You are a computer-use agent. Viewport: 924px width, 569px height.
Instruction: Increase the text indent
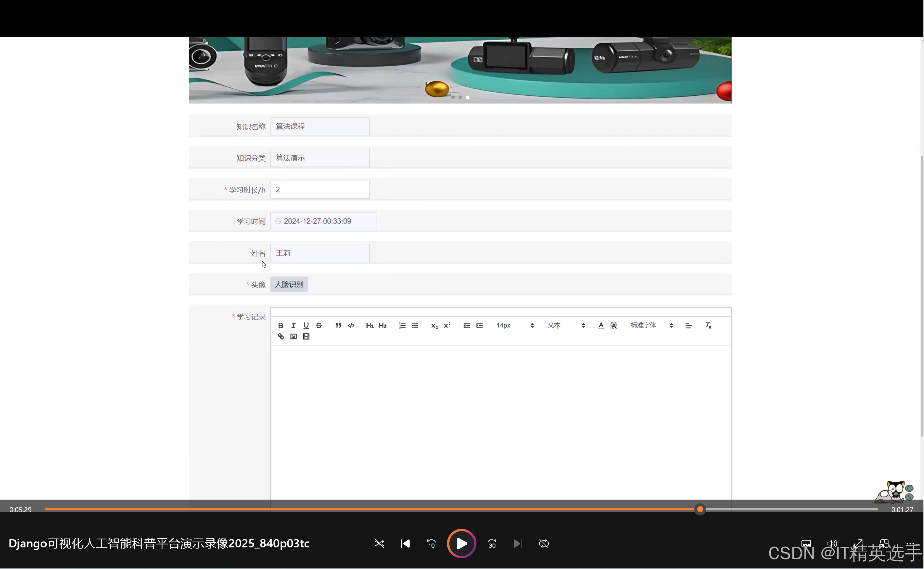click(479, 326)
